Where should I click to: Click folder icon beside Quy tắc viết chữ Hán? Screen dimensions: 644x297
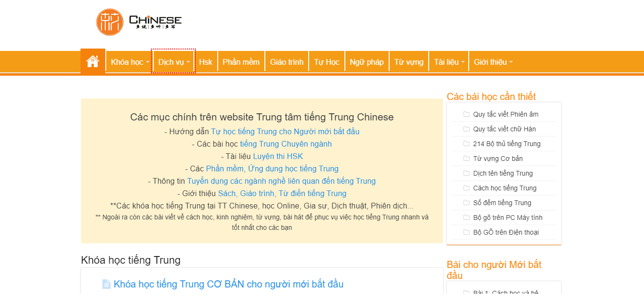466,129
